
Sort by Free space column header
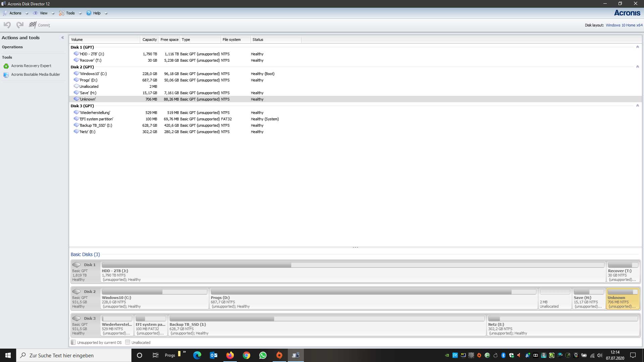click(x=169, y=40)
